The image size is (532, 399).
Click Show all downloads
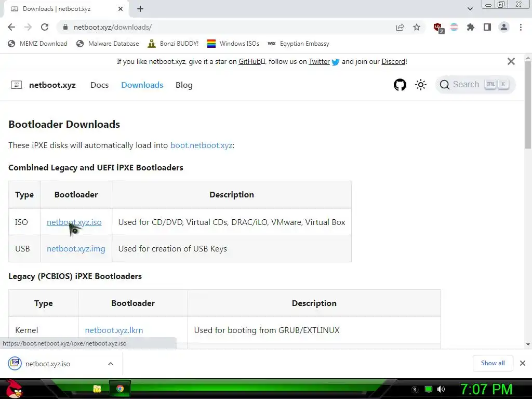[493, 363]
